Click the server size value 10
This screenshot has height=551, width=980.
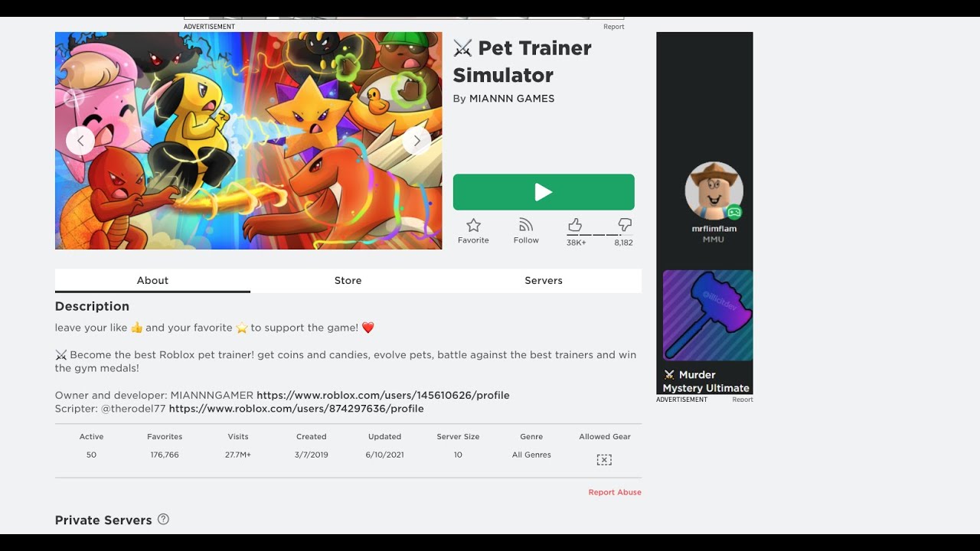pos(458,455)
